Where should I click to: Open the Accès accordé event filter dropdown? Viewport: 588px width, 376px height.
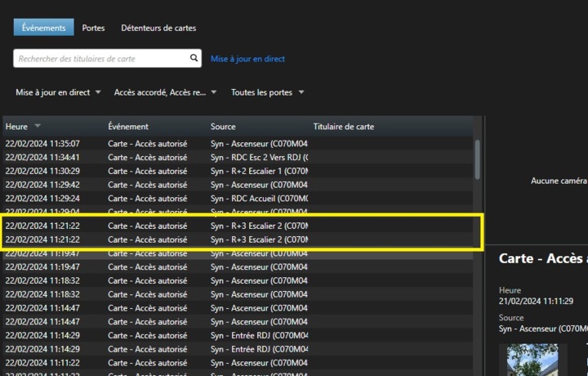point(166,92)
